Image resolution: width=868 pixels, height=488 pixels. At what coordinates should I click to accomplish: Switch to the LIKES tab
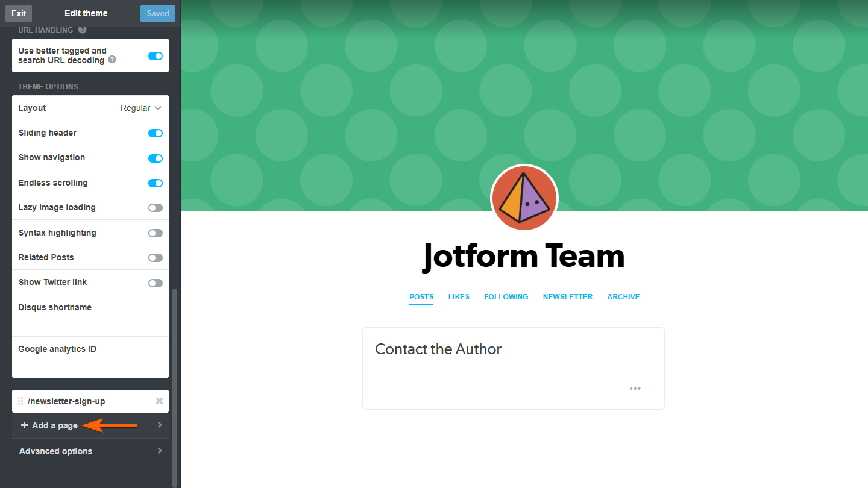(x=459, y=297)
